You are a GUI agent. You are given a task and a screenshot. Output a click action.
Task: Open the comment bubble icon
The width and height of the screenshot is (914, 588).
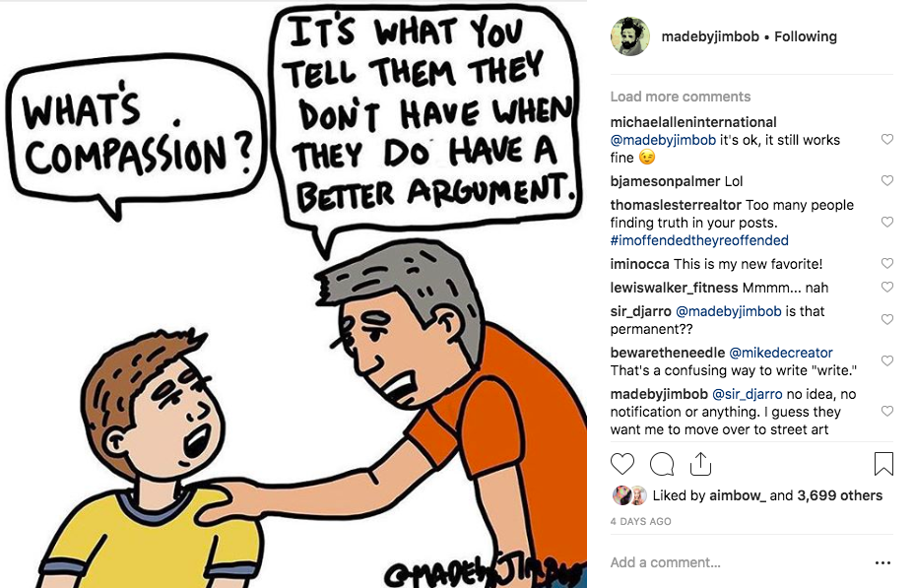coord(662,464)
